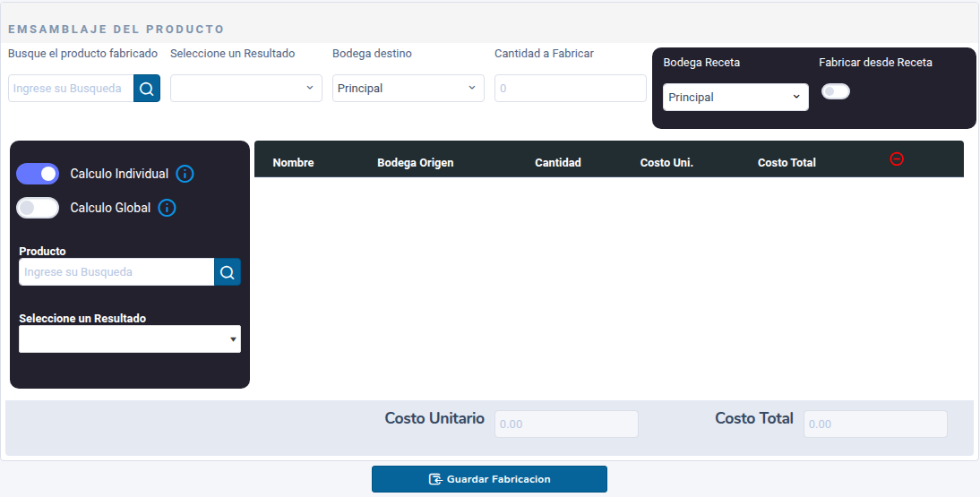Click the Producto search input
Viewport: 980px width, 497px height.
pyautogui.click(x=116, y=272)
